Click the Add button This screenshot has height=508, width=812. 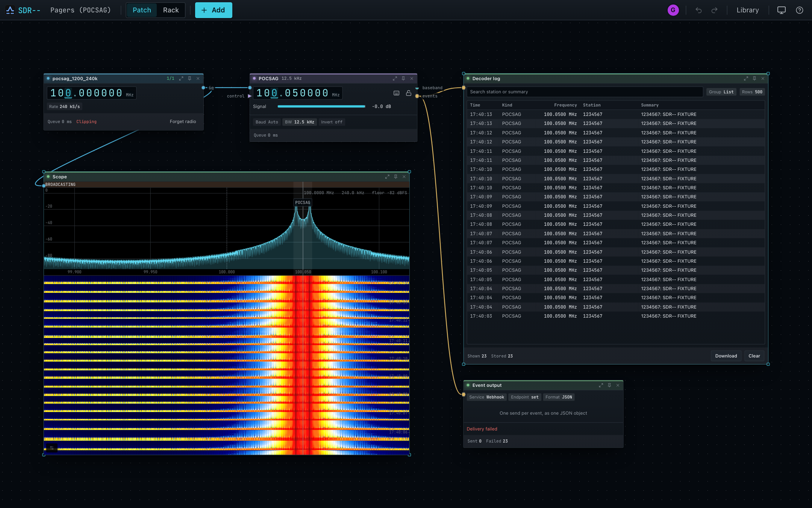click(214, 10)
